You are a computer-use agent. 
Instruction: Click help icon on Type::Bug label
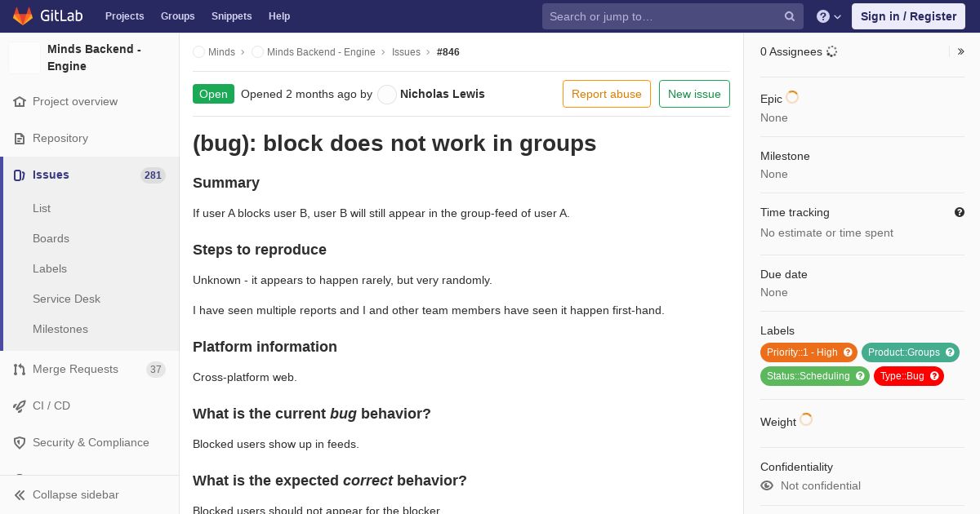[934, 376]
